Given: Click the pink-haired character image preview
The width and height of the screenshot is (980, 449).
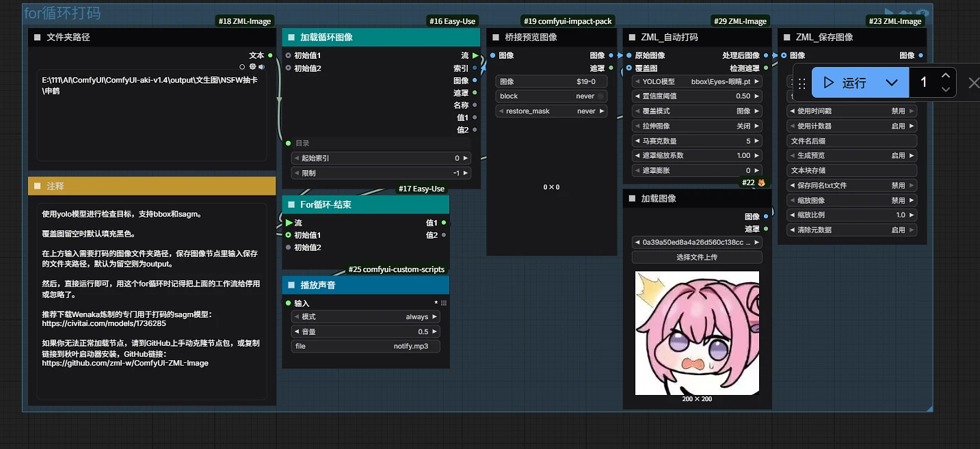Looking at the screenshot, I should click(697, 333).
